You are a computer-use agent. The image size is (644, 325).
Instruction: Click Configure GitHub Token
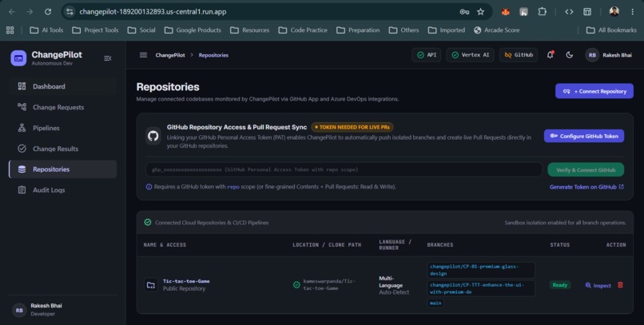pos(584,137)
